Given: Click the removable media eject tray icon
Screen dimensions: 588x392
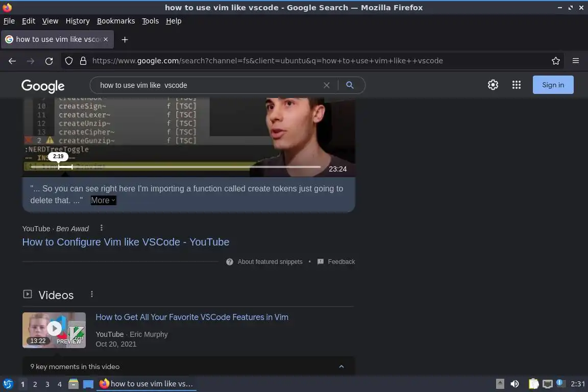Looking at the screenshot, I should pyautogui.click(x=500, y=384).
